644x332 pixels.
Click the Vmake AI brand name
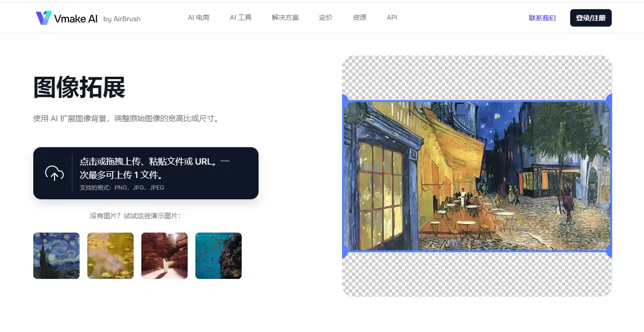click(76, 18)
